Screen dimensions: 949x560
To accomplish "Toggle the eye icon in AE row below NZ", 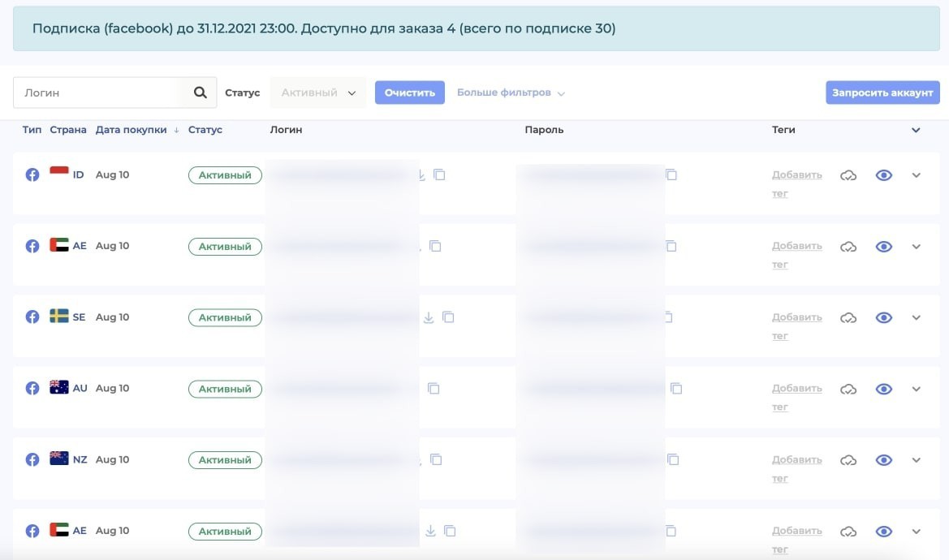I will coord(883,532).
